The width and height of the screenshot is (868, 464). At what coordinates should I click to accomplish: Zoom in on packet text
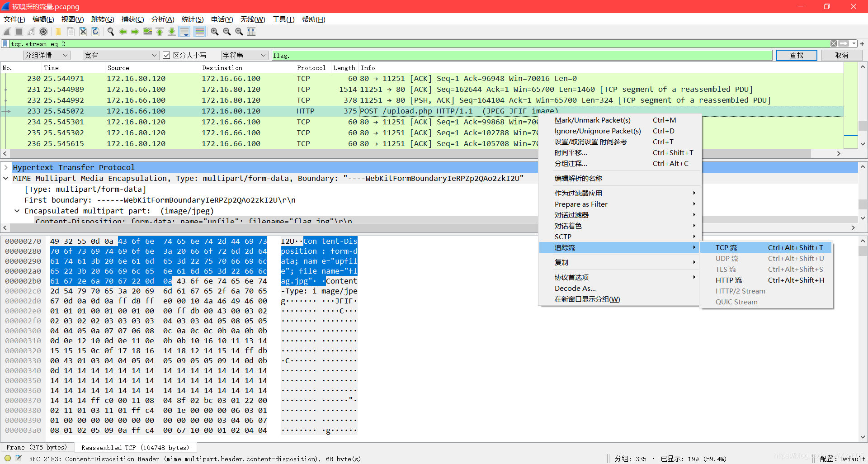pos(215,32)
